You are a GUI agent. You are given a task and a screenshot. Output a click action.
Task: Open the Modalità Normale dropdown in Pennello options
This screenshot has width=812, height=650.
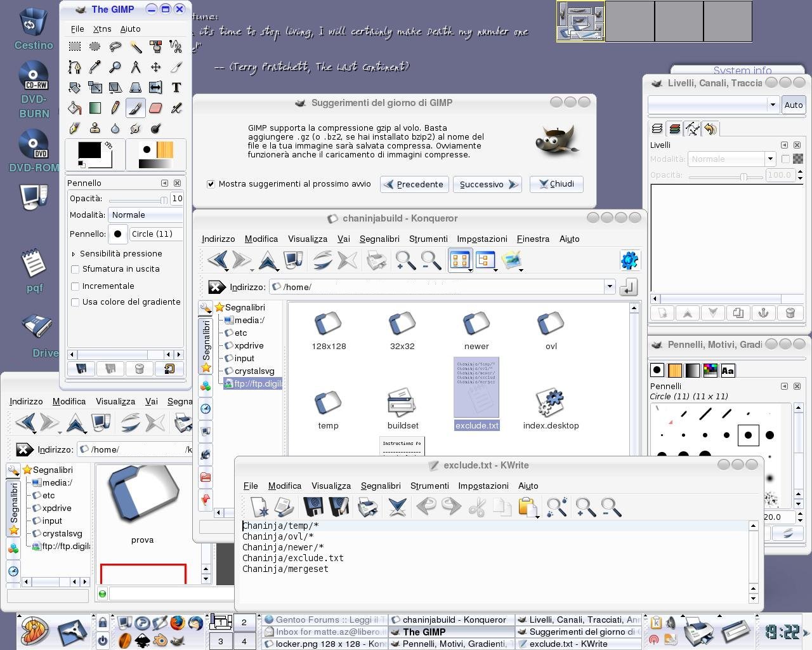click(146, 215)
